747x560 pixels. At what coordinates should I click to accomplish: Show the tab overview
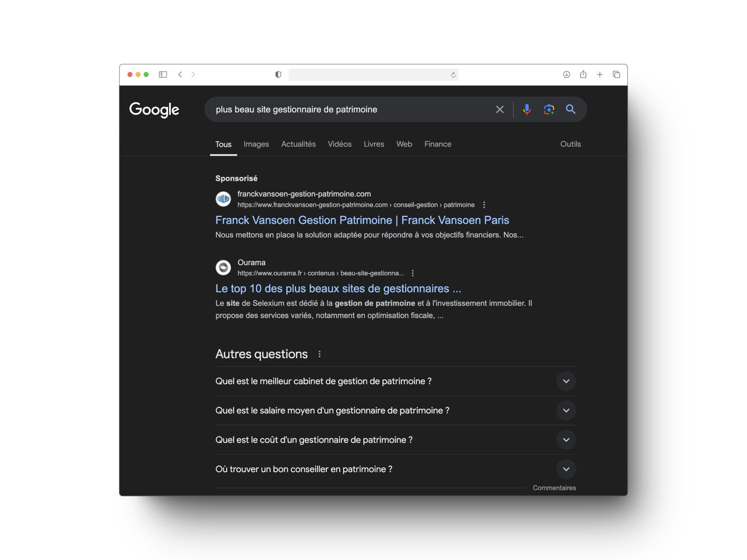click(x=616, y=74)
